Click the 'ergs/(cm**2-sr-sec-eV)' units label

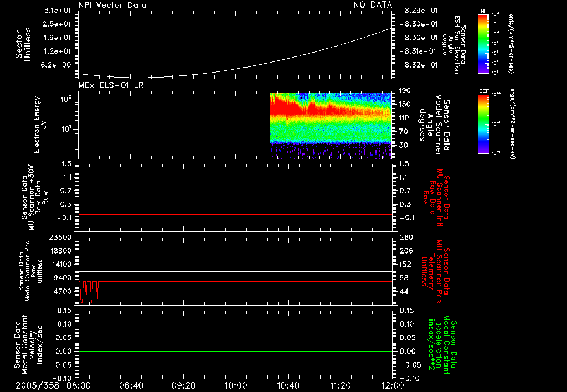(513, 124)
